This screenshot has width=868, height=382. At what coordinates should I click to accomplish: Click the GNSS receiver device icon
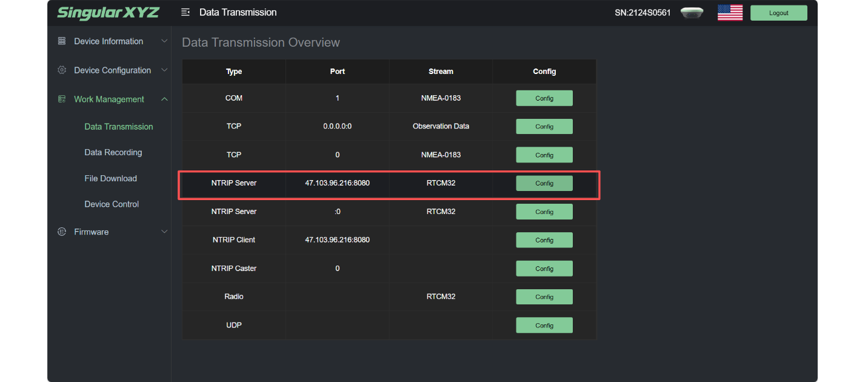pos(692,13)
